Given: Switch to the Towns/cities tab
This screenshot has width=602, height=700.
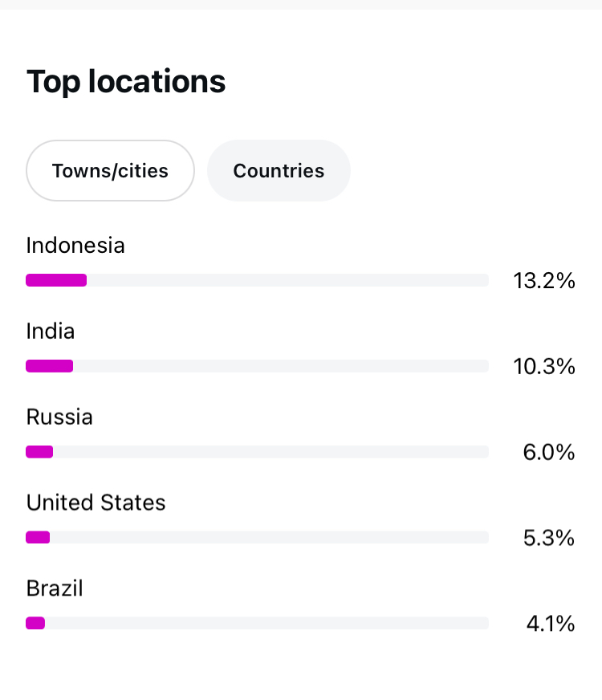Looking at the screenshot, I should coord(110,171).
